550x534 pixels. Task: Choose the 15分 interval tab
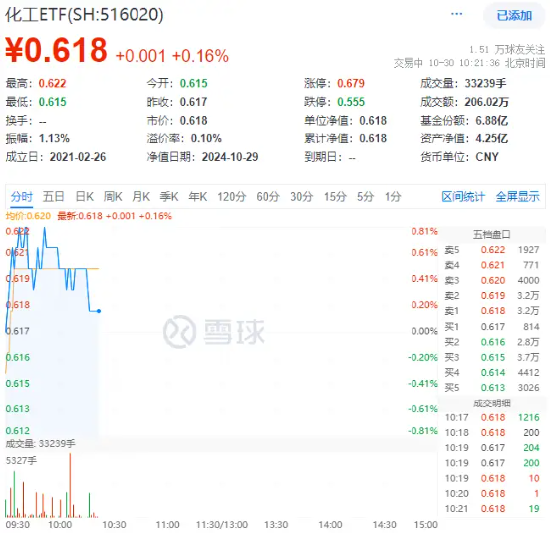[335, 196]
